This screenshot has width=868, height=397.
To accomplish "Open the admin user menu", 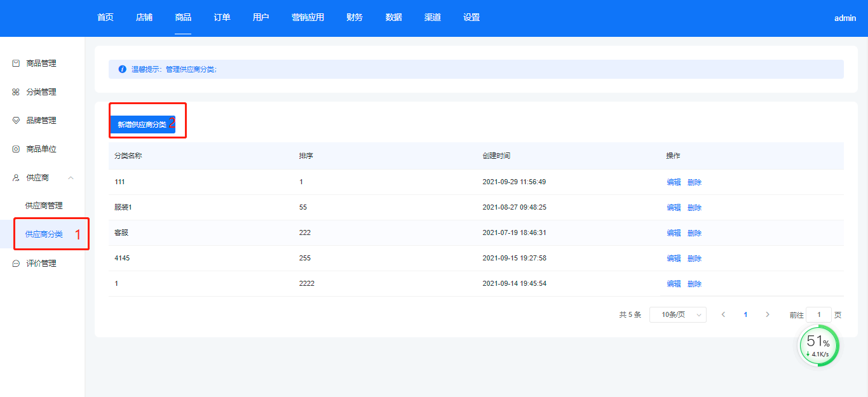I will click(x=845, y=18).
